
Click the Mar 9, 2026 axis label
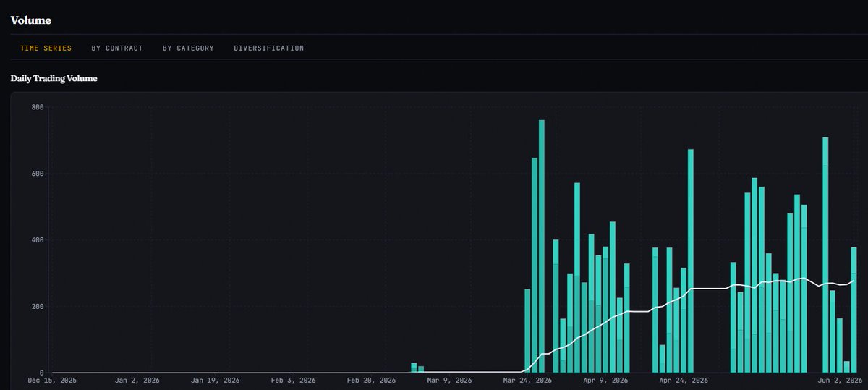pyautogui.click(x=449, y=380)
